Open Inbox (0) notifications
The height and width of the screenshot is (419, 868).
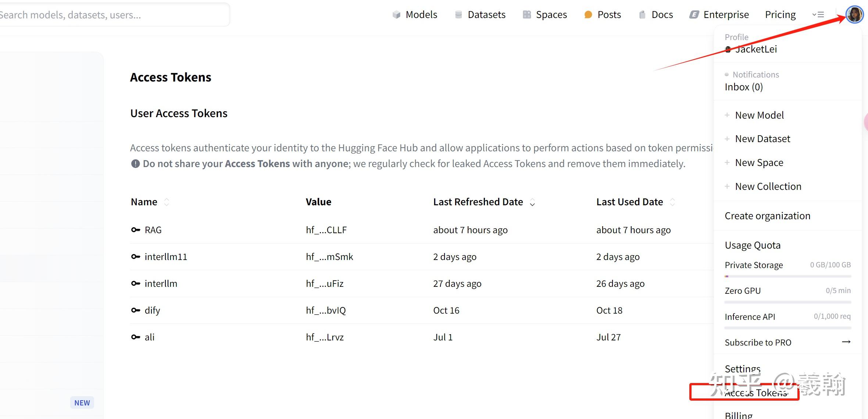[743, 87]
